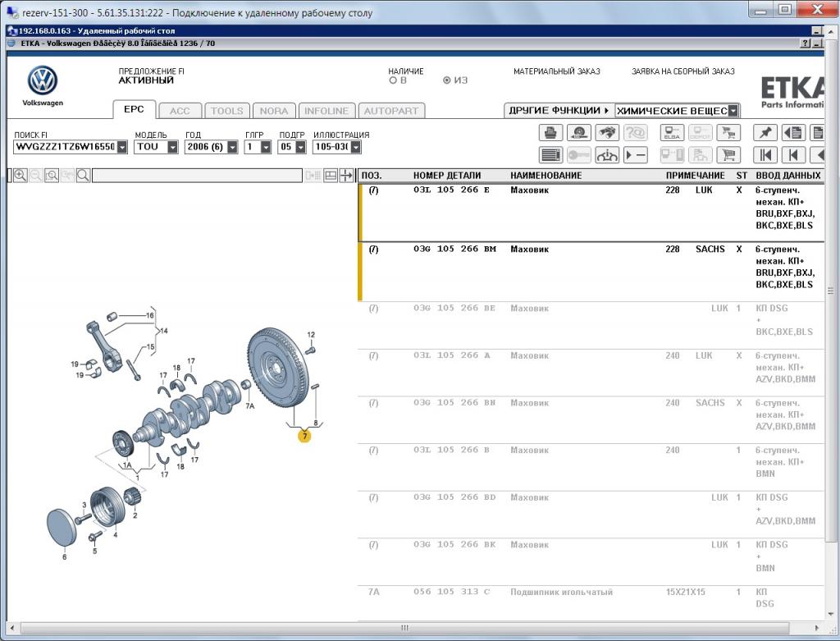This screenshot has height=641, width=840.
Task: Select part row 03G 105 266 BK
Action: pyautogui.click(x=591, y=561)
